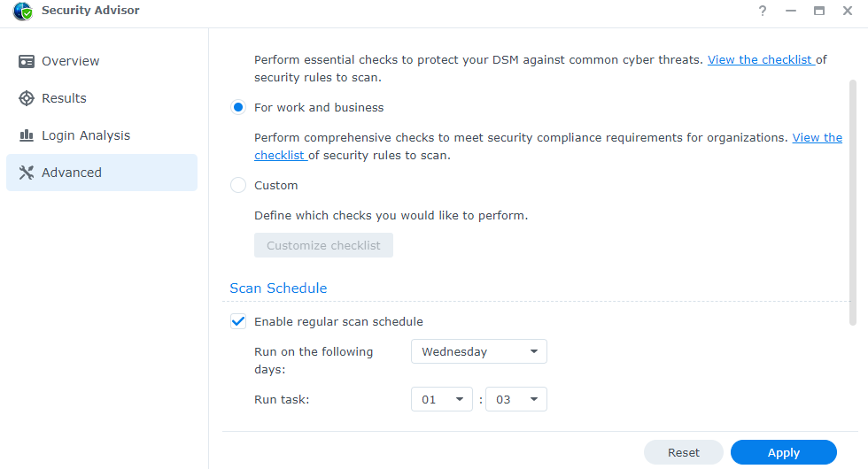Click the Overview sidebar icon
The height and width of the screenshot is (469, 868).
tap(27, 61)
